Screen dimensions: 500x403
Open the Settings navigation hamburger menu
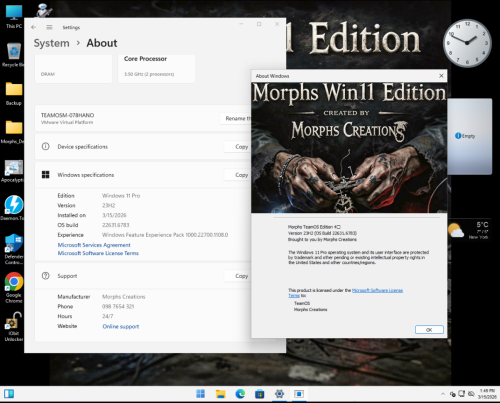tap(49, 27)
